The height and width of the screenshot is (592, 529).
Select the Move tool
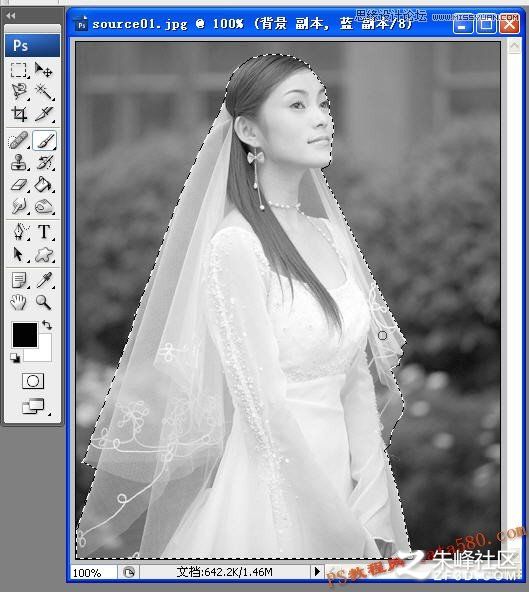(43, 70)
